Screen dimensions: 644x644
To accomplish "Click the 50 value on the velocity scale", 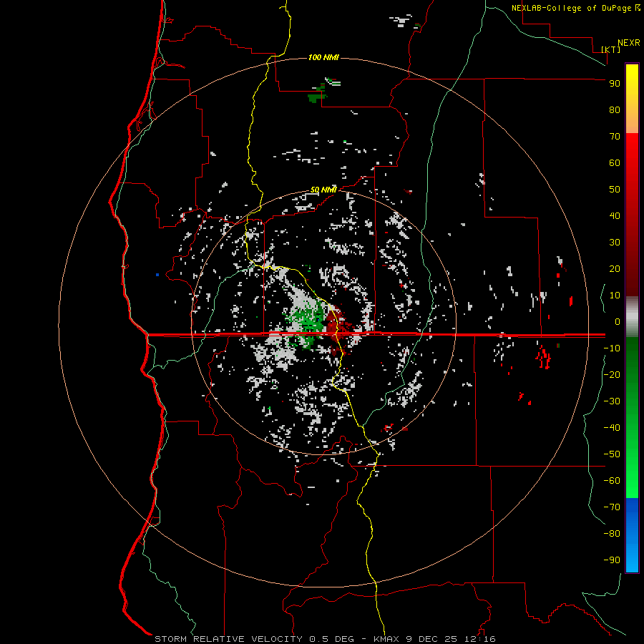I will coord(615,190).
